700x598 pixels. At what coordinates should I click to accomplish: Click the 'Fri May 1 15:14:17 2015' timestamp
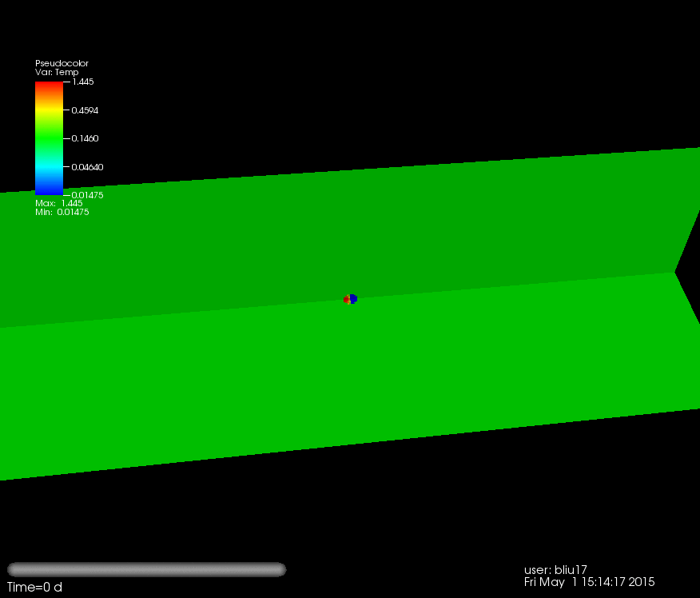589,582
